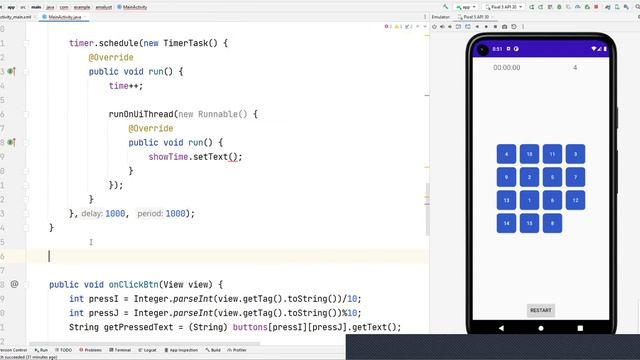This screenshot has width=640, height=360.
Task: Take an emulator screenshot with camera icon
Action: (504, 27)
